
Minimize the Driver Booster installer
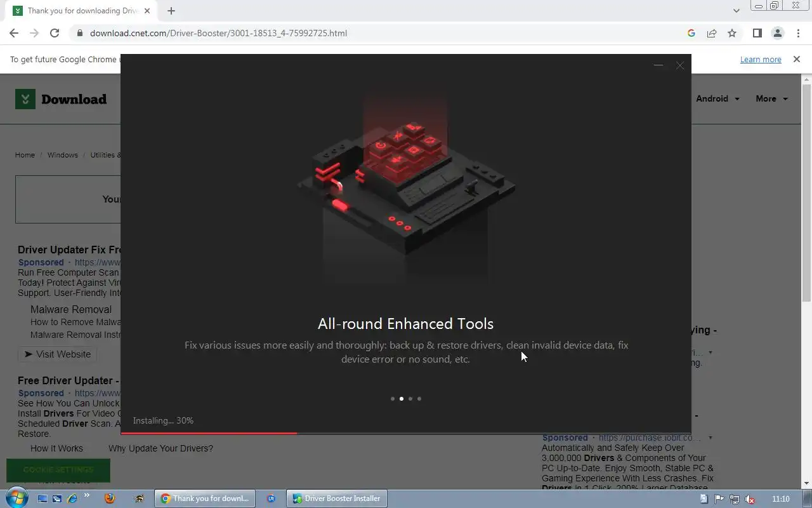658,65
